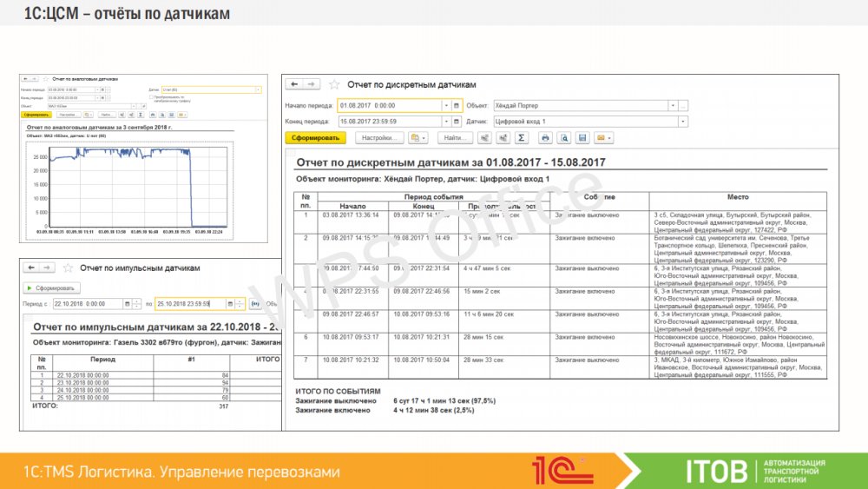The width and height of the screenshot is (868, 489).
Task: Open calendar picker for Начало периода in discrete report
Action: (x=457, y=105)
